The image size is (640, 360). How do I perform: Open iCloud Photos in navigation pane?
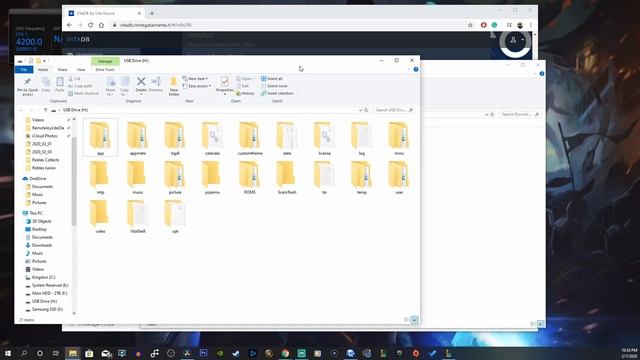44,136
